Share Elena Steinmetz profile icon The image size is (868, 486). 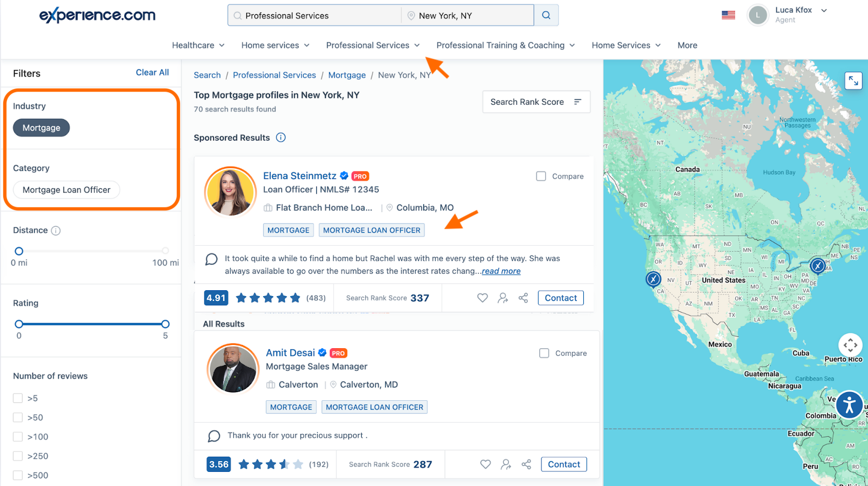click(523, 298)
